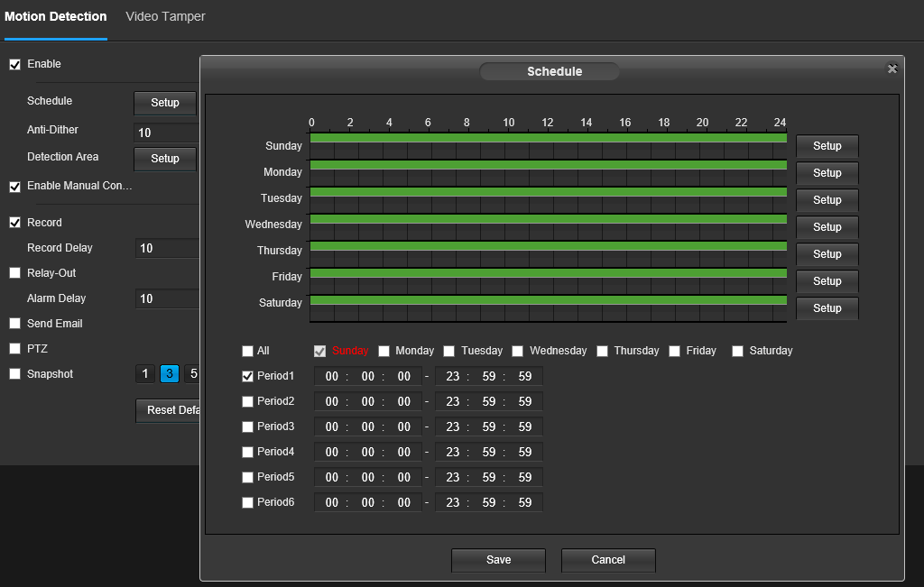Click the Record Delay input field

(167, 249)
